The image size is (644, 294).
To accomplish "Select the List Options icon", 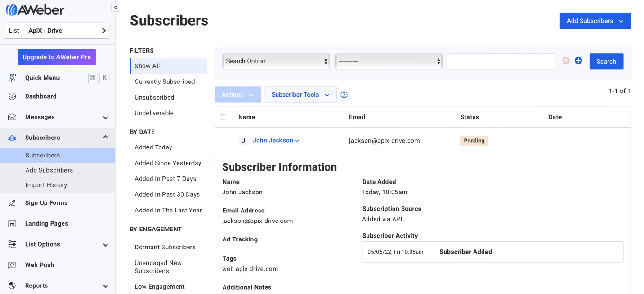I will point(11,244).
